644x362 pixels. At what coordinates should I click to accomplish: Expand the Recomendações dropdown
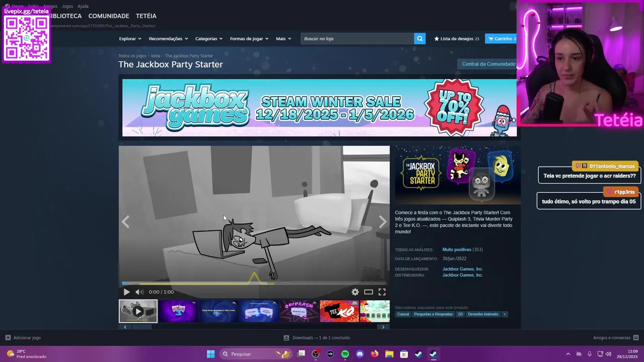tap(168, 39)
